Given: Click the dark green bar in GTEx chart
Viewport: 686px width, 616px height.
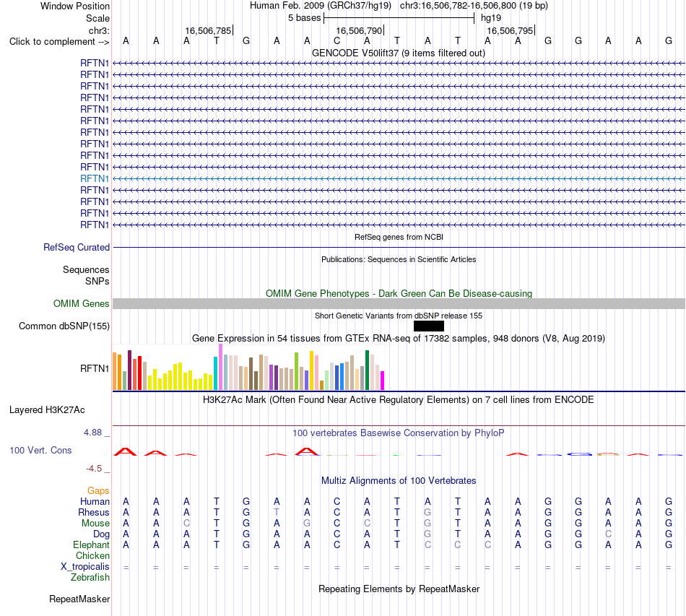Looking at the screenshot, I should [x=367, y=370].
